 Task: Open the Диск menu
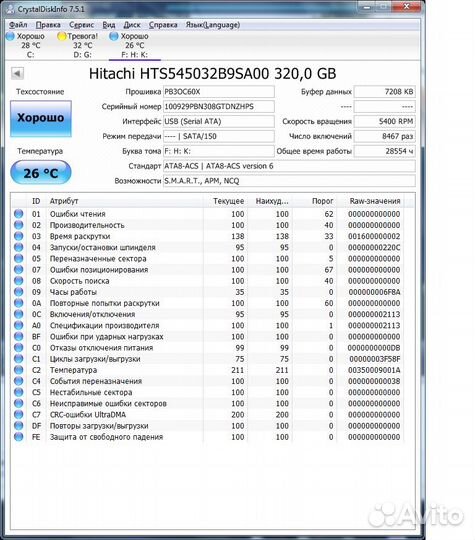tap(132, 25)
